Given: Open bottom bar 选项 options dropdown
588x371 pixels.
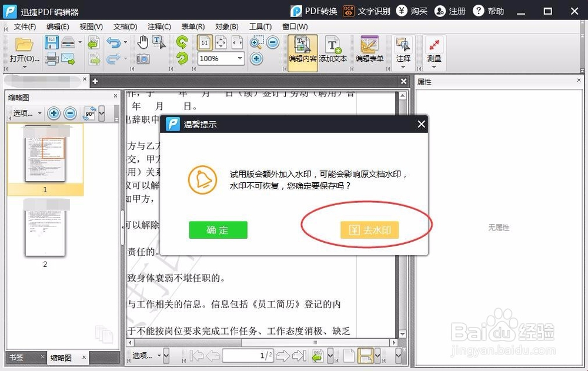Looking at the screenshot, I should [147, 355].
